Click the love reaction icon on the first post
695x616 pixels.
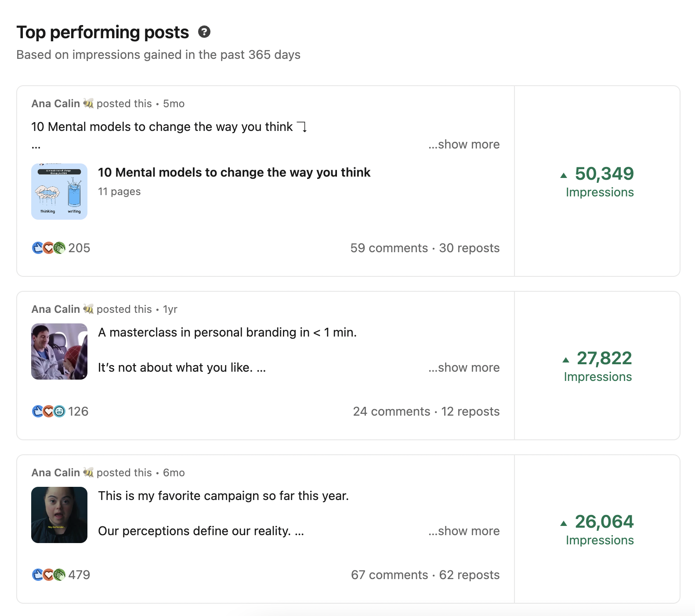point(47,248)
